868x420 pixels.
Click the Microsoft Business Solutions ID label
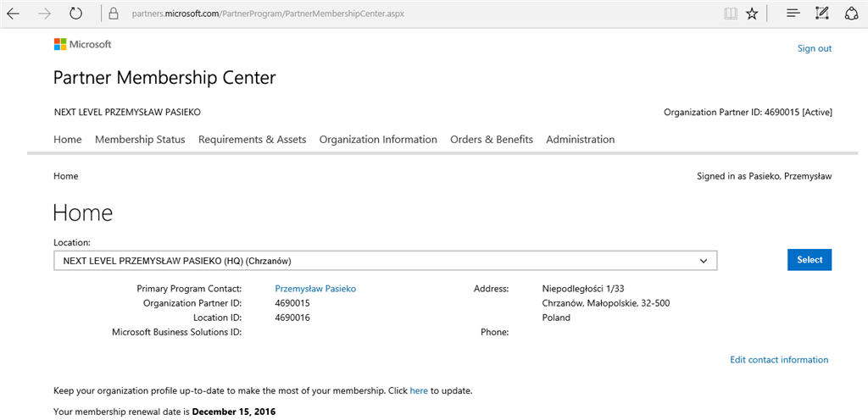point(176,332)
